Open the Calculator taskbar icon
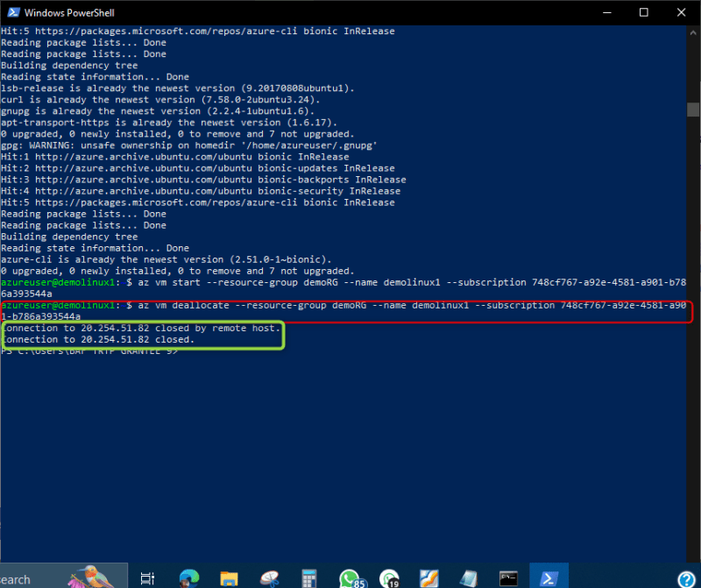Image resolution: width=701 pixels, height=588 pixels. [309, 578]
